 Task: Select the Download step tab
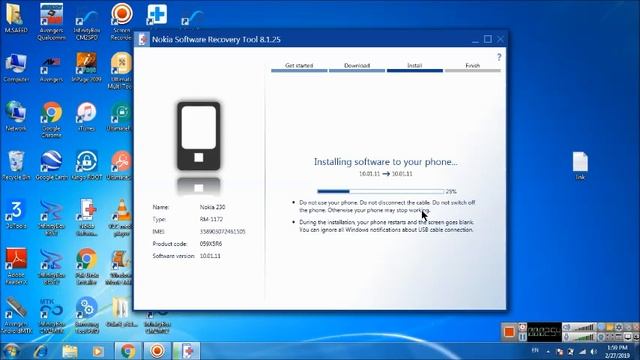(357, 67)
